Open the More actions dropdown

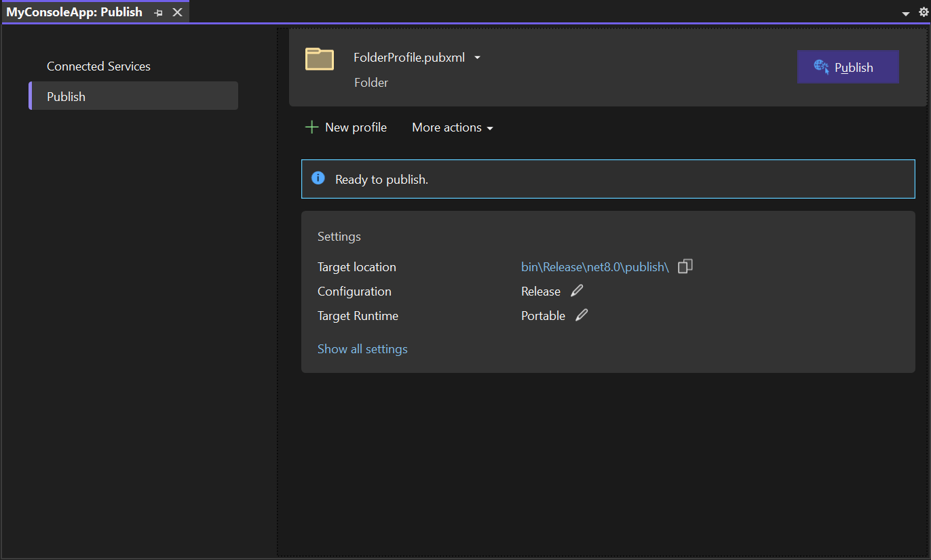(452, 127)
